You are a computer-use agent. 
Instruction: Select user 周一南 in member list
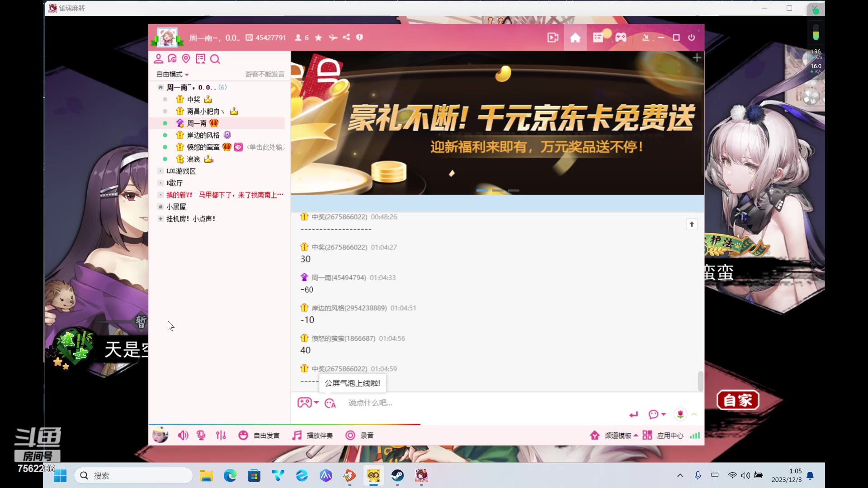197,123
